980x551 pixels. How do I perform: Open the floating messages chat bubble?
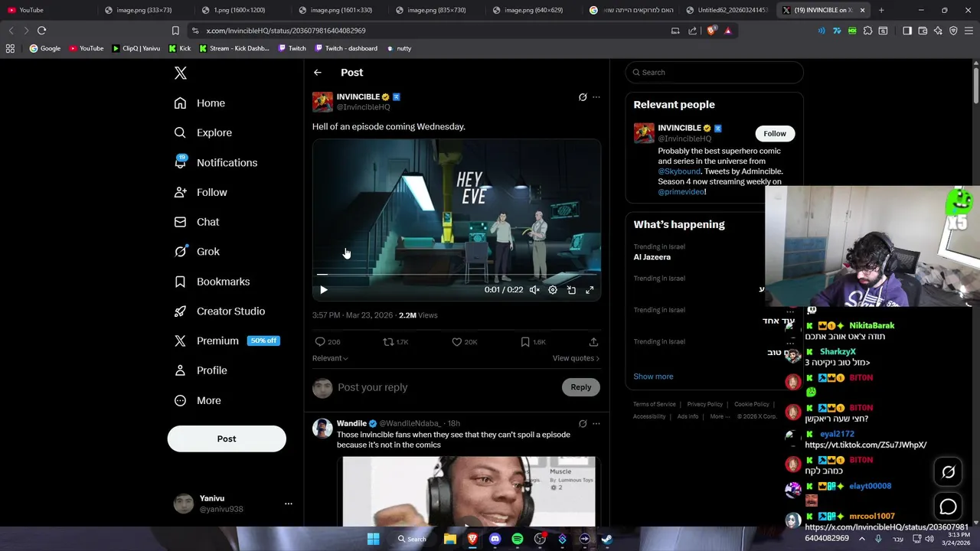(949, 507)
